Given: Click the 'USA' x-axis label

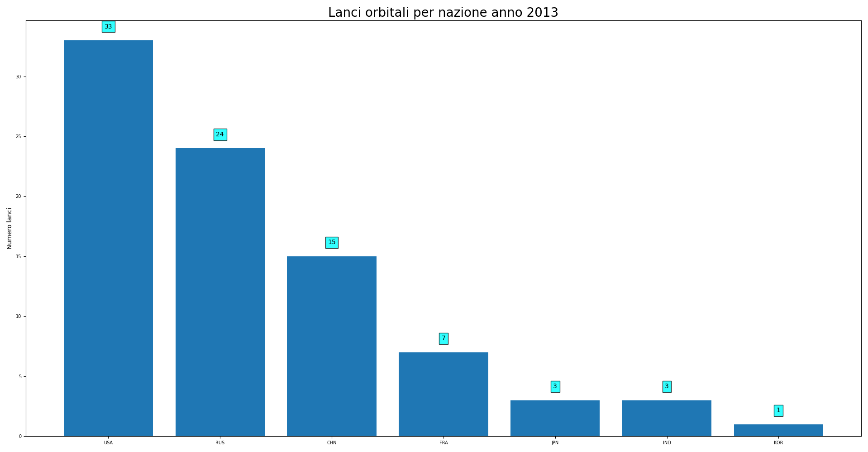Looking at the screenshot, I should pos(108,443).
